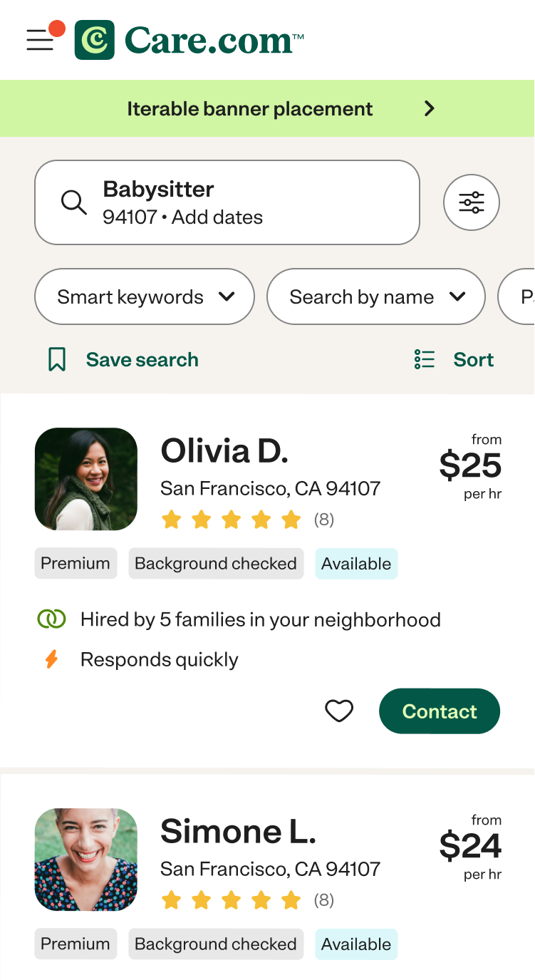Contact Olivia D.
Viewport: 535px width, 980px height.
pos(440,711)
